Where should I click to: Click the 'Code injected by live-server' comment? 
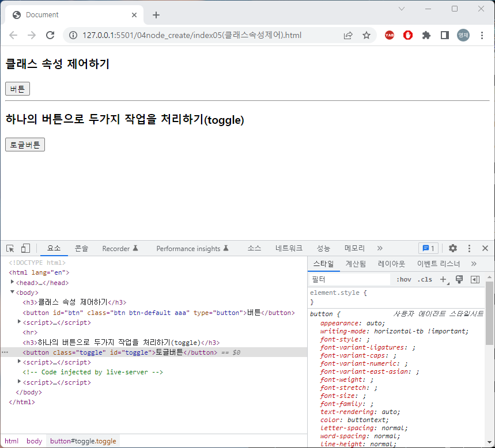[x=93, y=373]
